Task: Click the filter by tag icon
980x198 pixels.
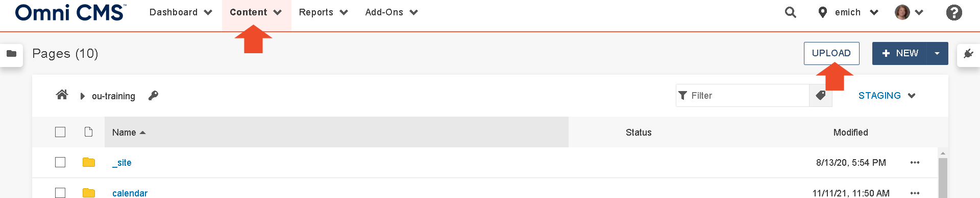Action: click(x=821, y=96)
